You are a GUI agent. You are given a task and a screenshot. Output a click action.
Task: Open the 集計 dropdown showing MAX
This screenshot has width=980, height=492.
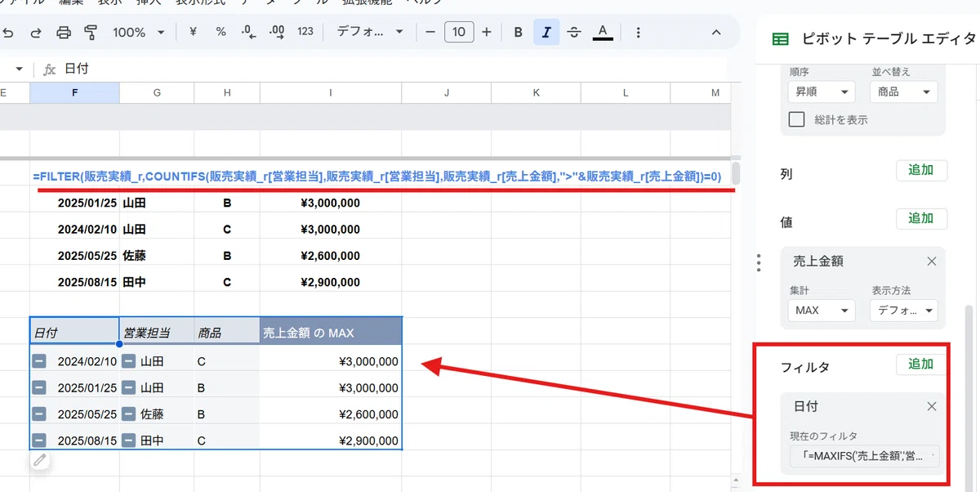(821, 311)
